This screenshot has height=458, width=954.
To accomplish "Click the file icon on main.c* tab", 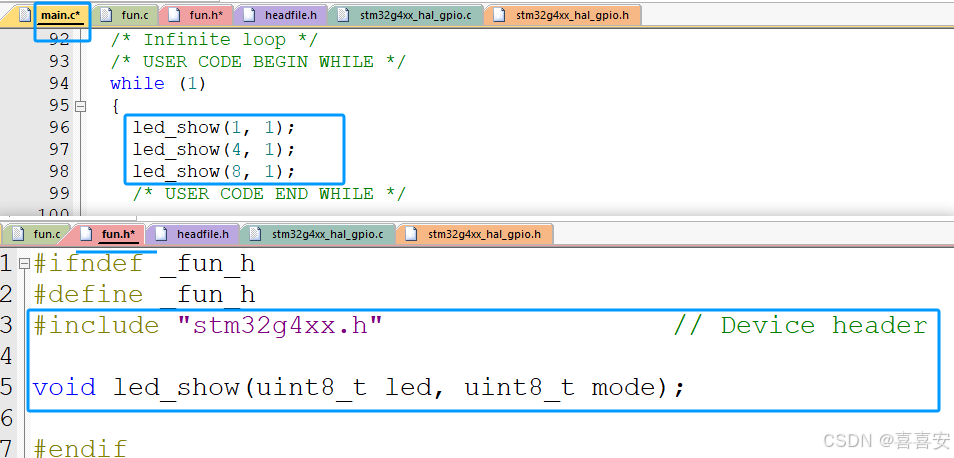I will pos(25,15).
